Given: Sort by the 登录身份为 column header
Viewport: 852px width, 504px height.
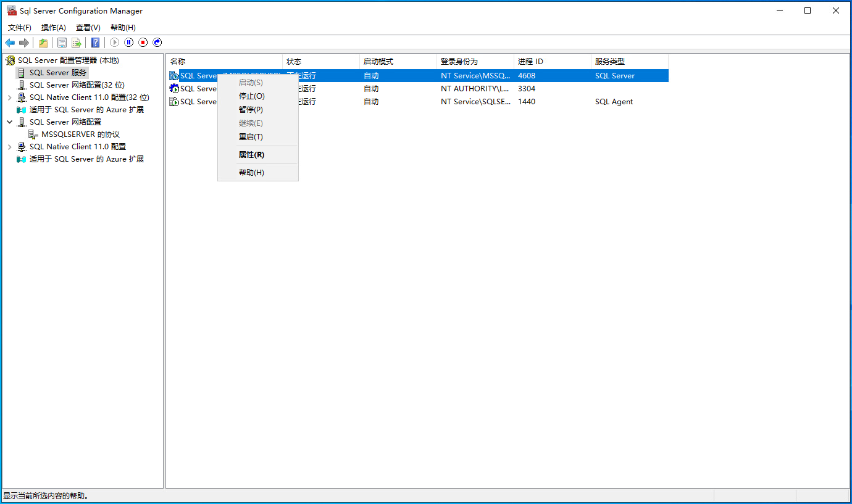Looking at the screenshot, I should coord(475,62).
